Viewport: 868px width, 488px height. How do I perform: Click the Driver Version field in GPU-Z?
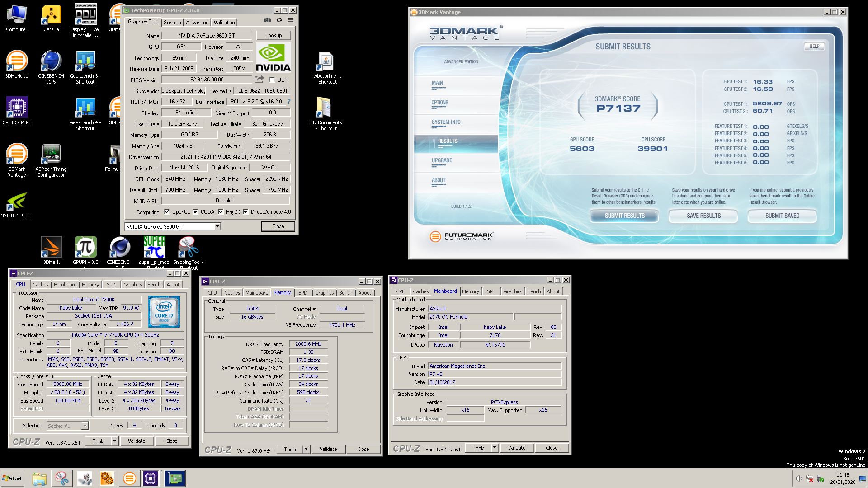[226, 157]
